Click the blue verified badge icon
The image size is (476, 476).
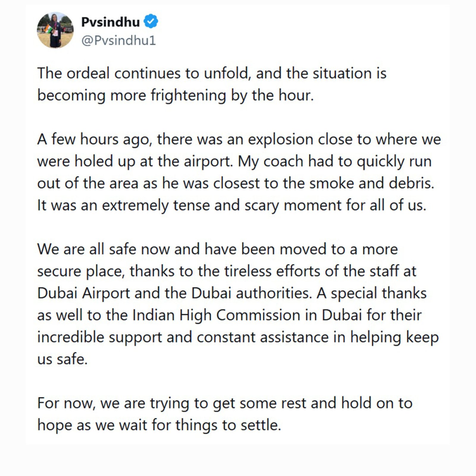pos(151,22)
